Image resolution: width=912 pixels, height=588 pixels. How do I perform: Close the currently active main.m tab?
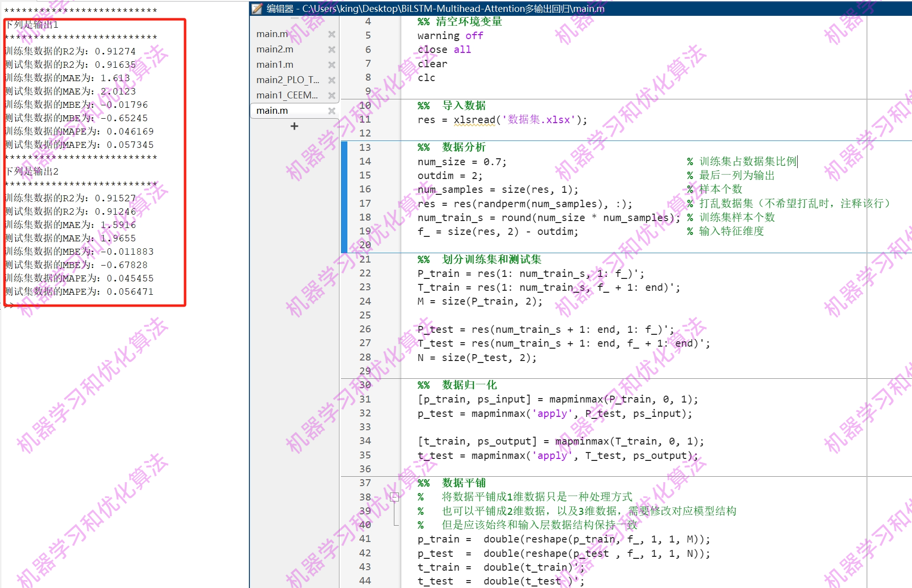click(332, 110)
